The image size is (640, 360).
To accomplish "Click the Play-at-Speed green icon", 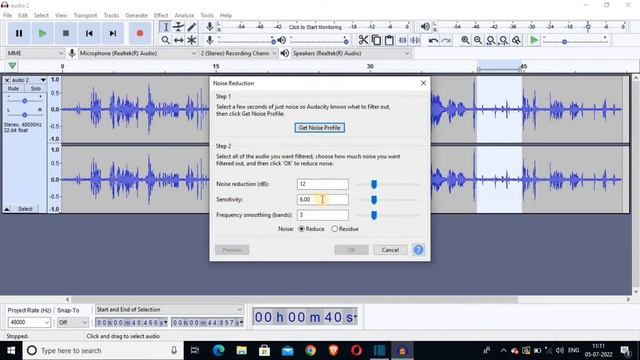I will pyautogui.click(x=533, y=40).
